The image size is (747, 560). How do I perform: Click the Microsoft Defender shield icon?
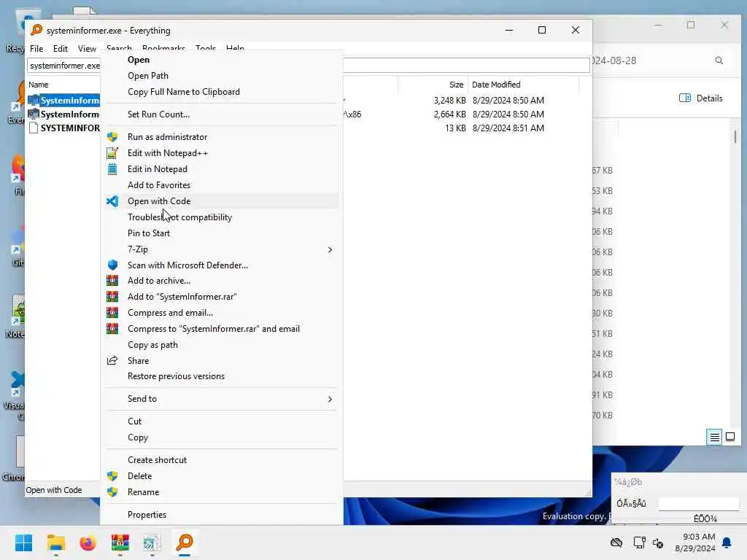click(x=112, y=265)
